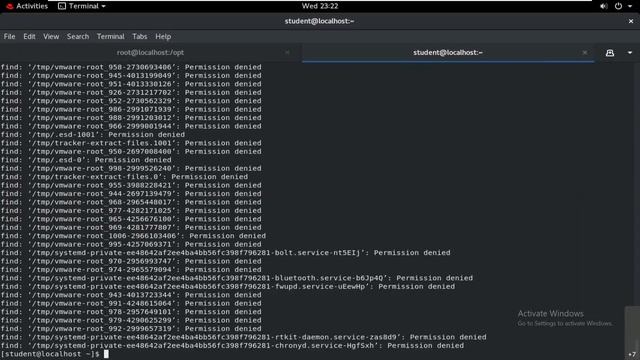Image resolution: width=640 pixels, height=360 pixels.
Task: Open the clock showing Wed 23:22
Action: [x=320, y=6]
